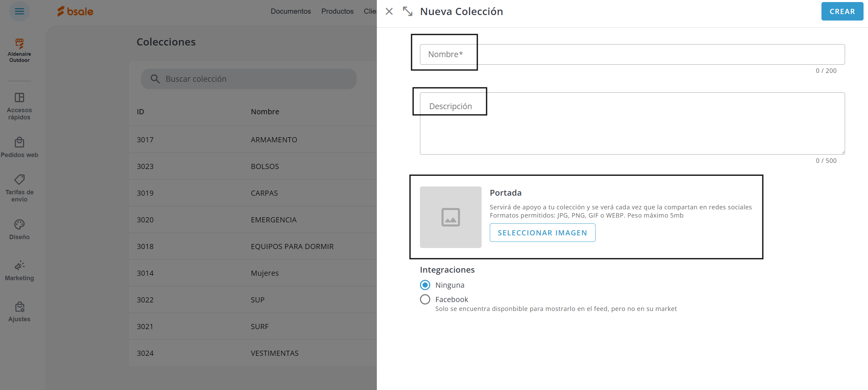Click the CREAR button
Screen dimensions: 868x390
842,11
